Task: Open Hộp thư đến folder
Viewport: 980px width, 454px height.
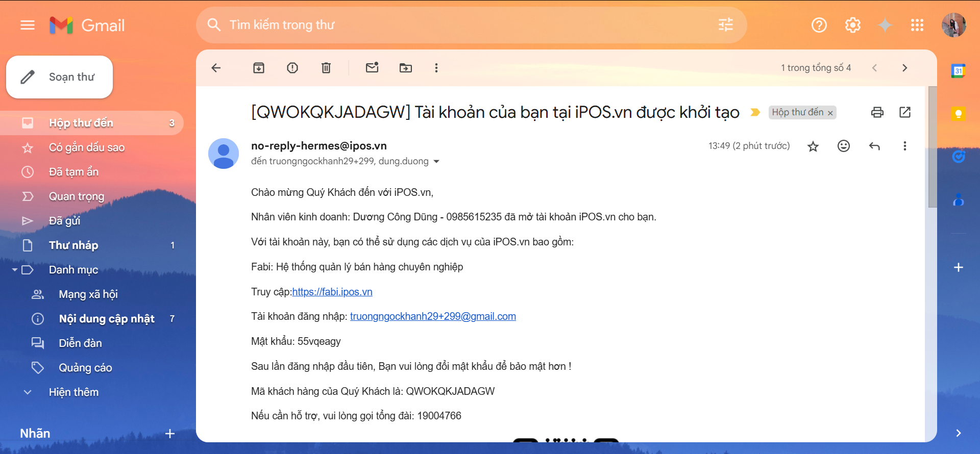Action: point(92,123)
